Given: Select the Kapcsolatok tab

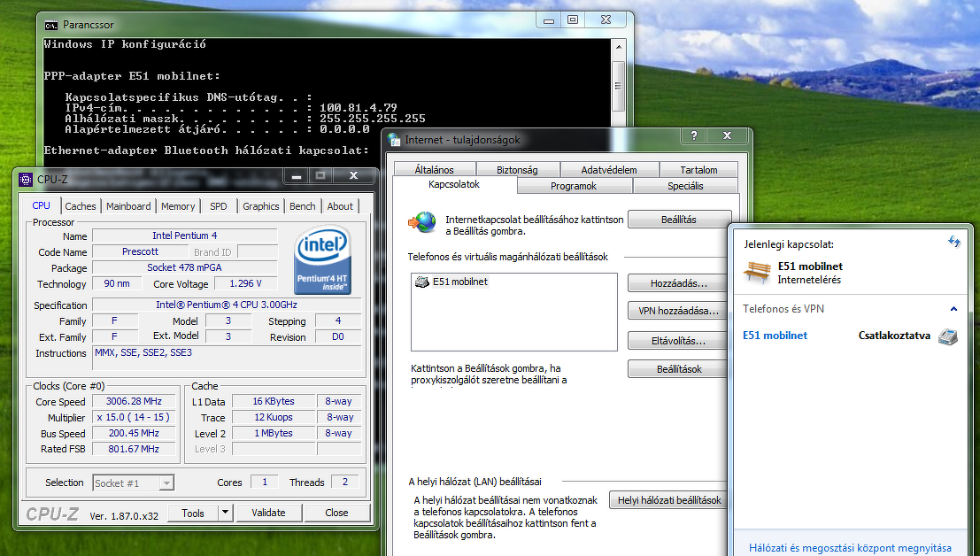Looking at the screenshot, I should (454, 185).
